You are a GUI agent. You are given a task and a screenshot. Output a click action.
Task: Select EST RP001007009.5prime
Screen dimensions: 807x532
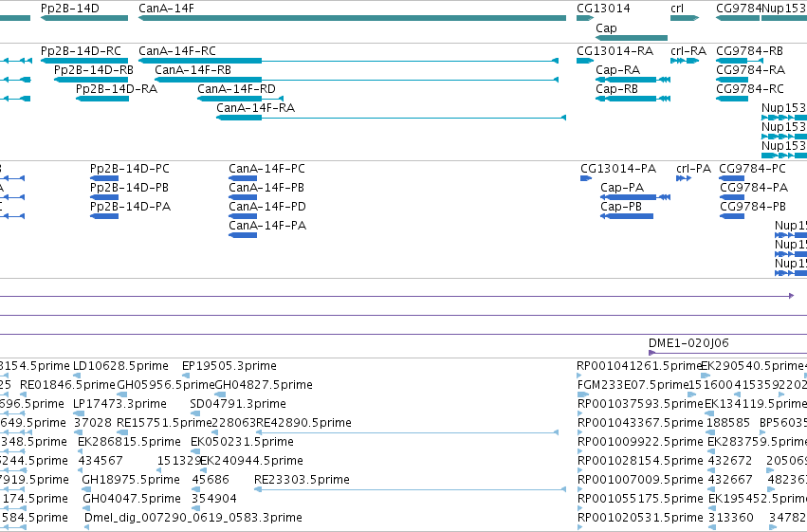pos(579,489)
